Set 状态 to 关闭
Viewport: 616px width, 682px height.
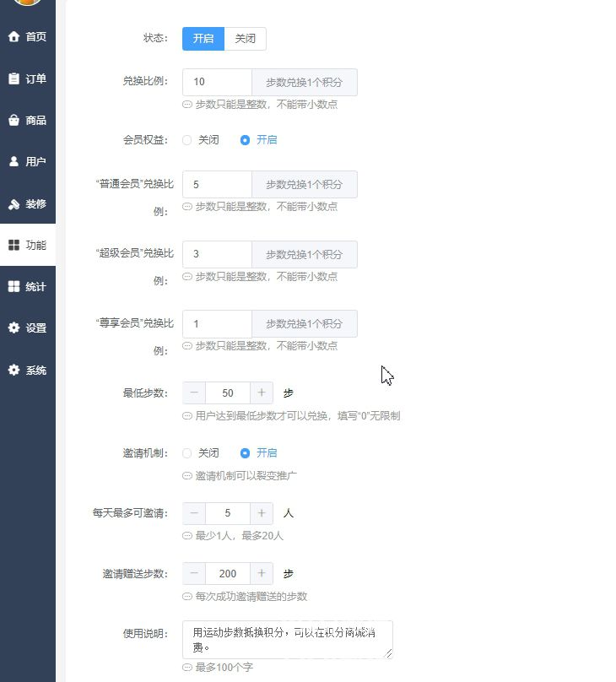[x=246, y=39]
